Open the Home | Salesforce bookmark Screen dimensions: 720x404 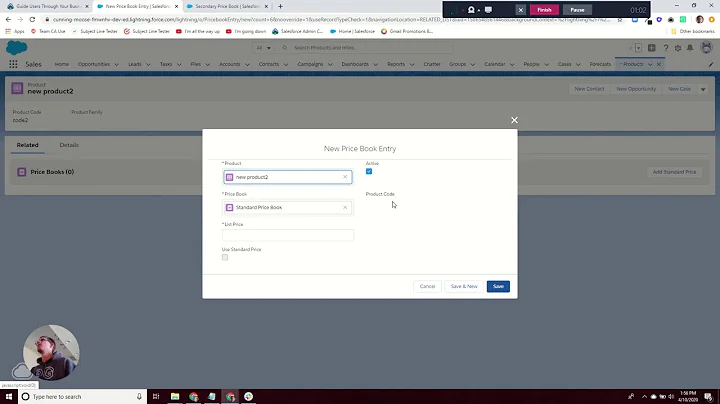(352, 31)
